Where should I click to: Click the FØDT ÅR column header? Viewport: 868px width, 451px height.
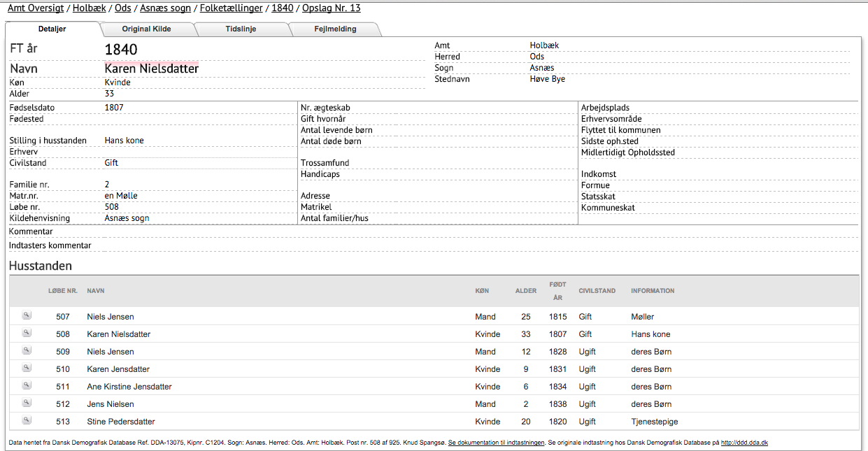[x=557, y=291]
